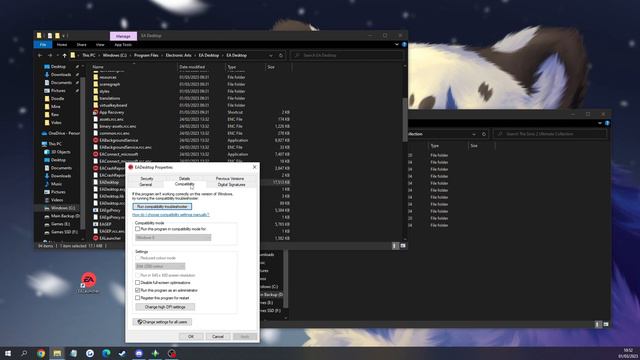The height and width of the screenshot is (360, 640).
Task: Select Windows (C:) drive in sidebar
Action: pyautogui.click(x=60, y=208)
